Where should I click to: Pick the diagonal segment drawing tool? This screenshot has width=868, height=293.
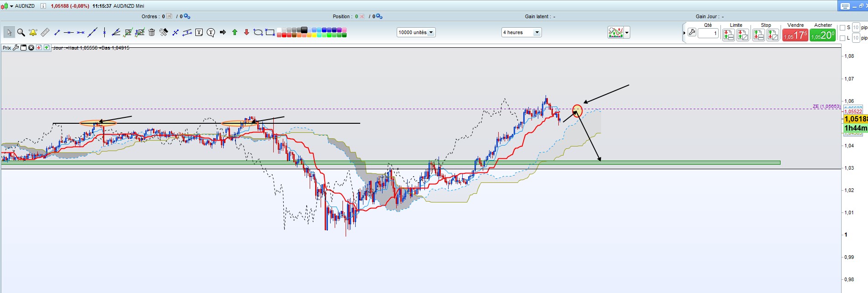pyautogui.click(x=57, y=32)
